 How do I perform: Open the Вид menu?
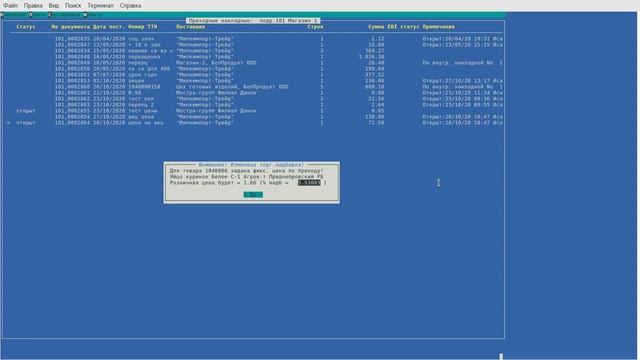point(53,6)
